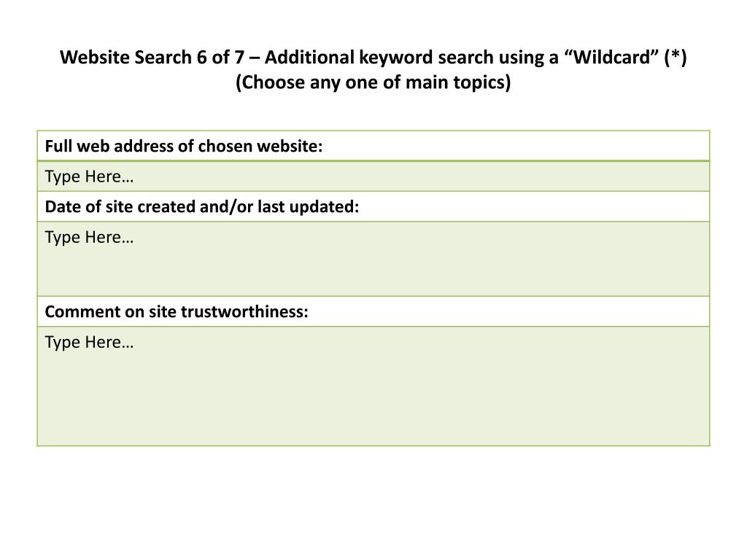This screenshot has width=747, height=560.
Task: Click the "6 of 7" text in the title
Action: pyautogui.click(x=217, y=58)
